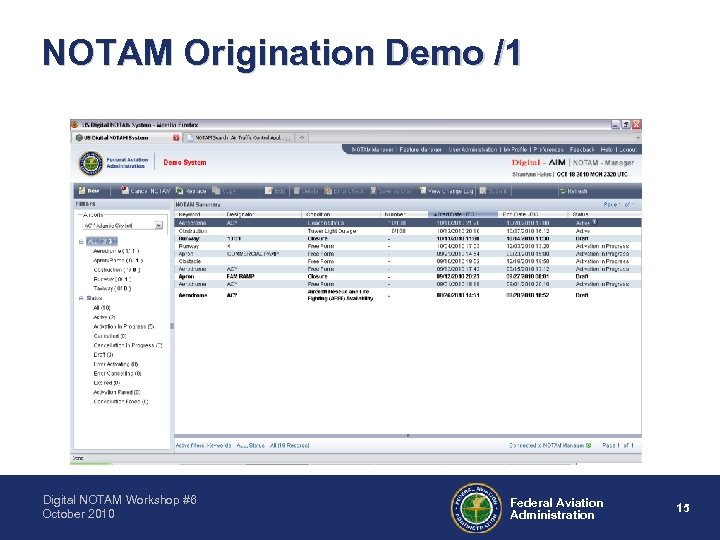
Task: Open NOTAM Manager in top navigation
Action: [372, 149]
